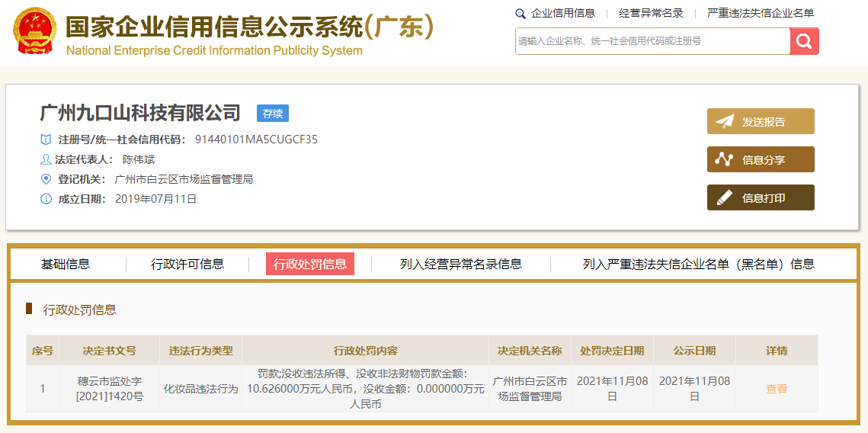The width and height of the screenshot is (868, 433).
Task: Click the 决定机关名称 column header
Action: [x=530, y=351]
